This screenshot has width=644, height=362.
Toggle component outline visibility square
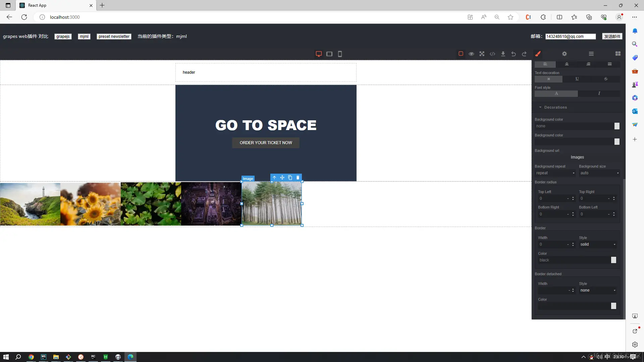pos(461,54)
